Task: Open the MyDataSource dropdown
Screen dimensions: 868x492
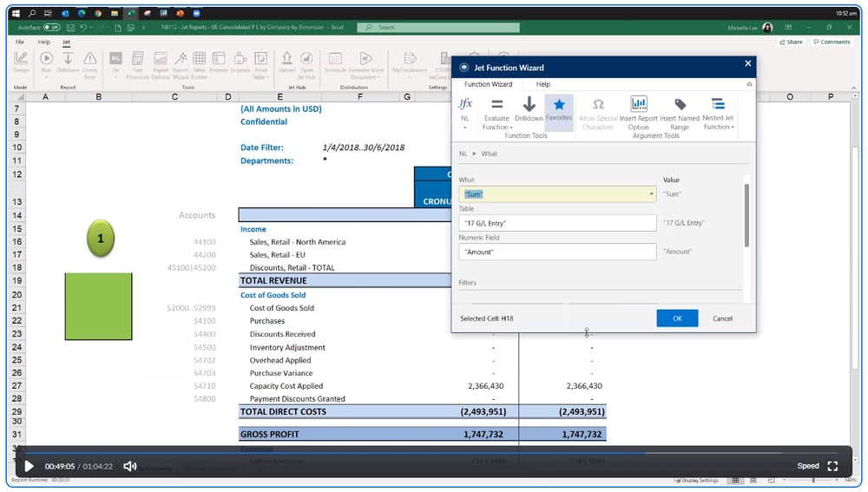Action: tap(410, 65)
